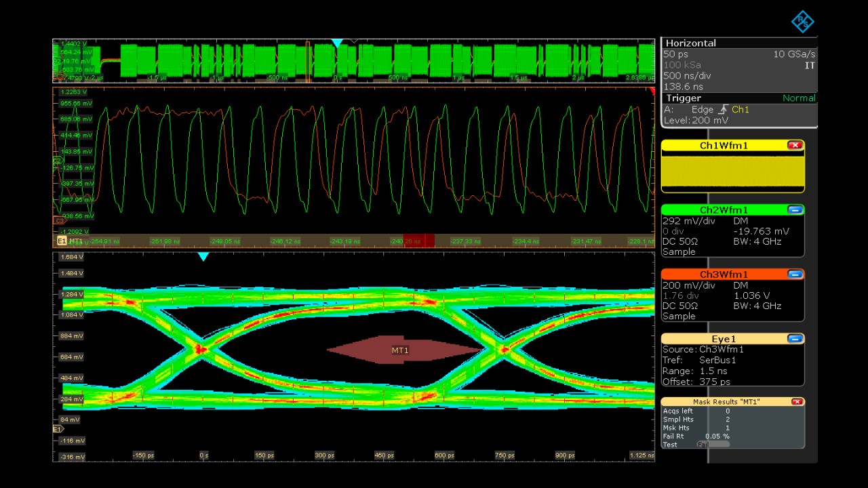Click the 'BW: 4 GHz' Ch3 bandwidth

(757, 306)
